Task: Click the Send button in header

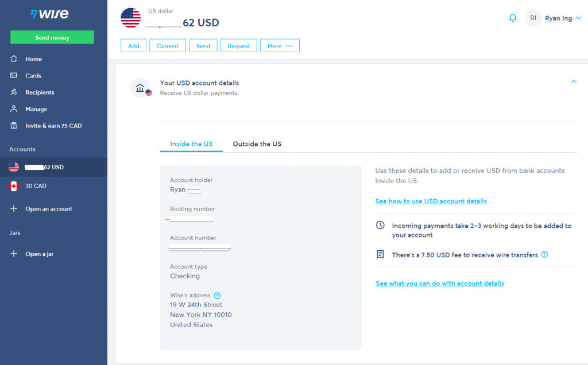Action: 203,46
